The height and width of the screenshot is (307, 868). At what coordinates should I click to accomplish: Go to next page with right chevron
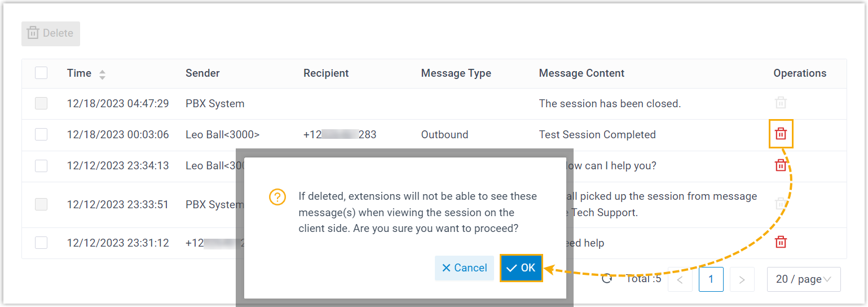tap(742, 279)
